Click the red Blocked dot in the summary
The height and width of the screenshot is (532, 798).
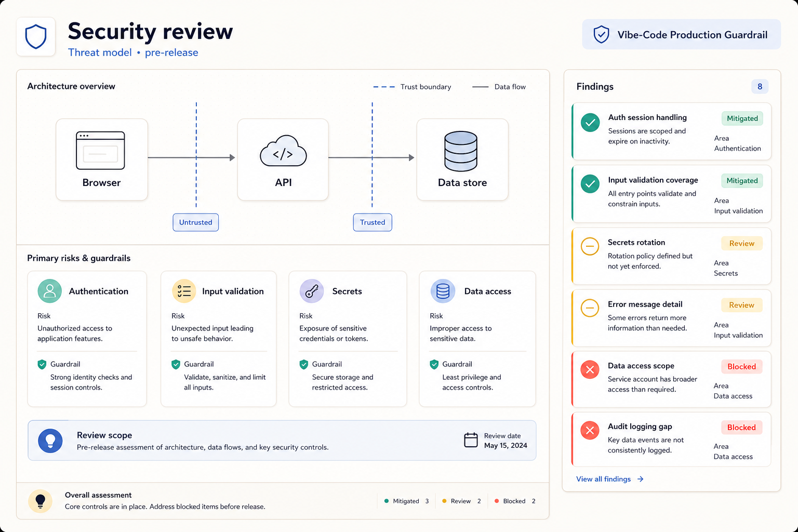click(x=497, y=501)
